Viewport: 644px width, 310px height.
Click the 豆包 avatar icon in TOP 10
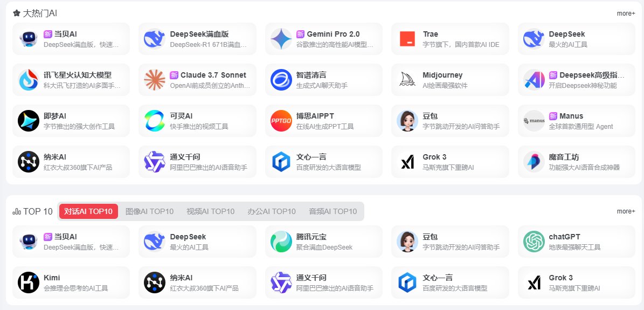(407, 242)
